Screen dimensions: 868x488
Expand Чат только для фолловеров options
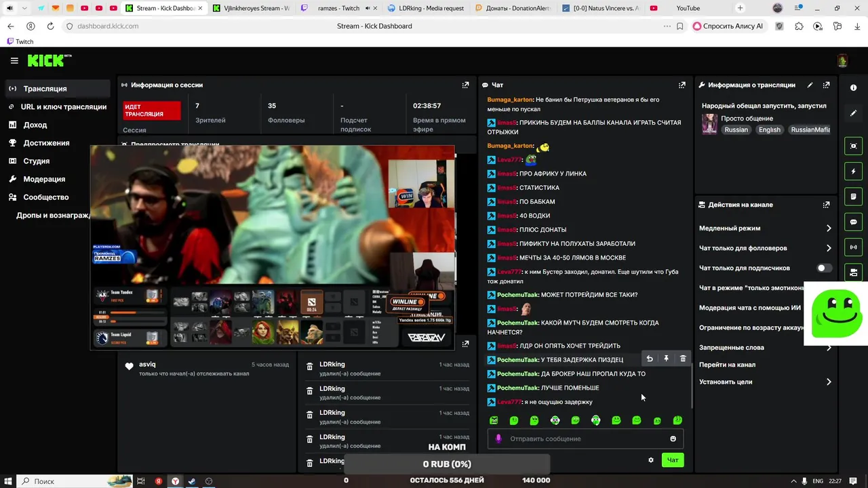coord(765,248)
